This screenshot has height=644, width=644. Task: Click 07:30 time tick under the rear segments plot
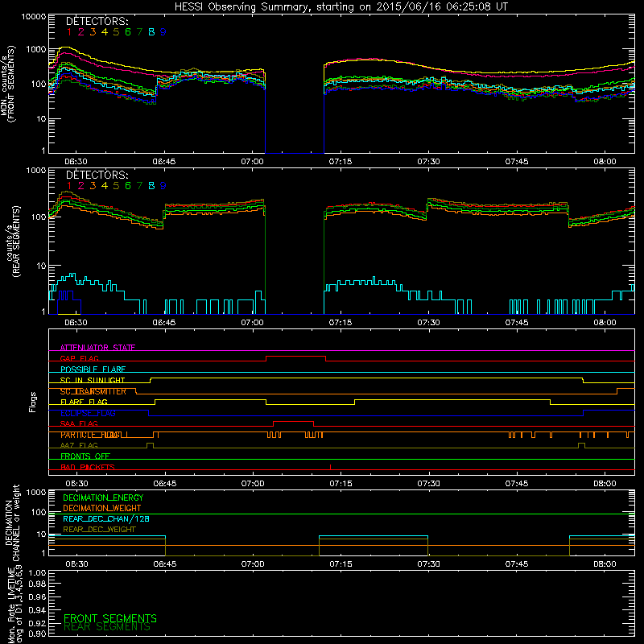tap(429, 323)
